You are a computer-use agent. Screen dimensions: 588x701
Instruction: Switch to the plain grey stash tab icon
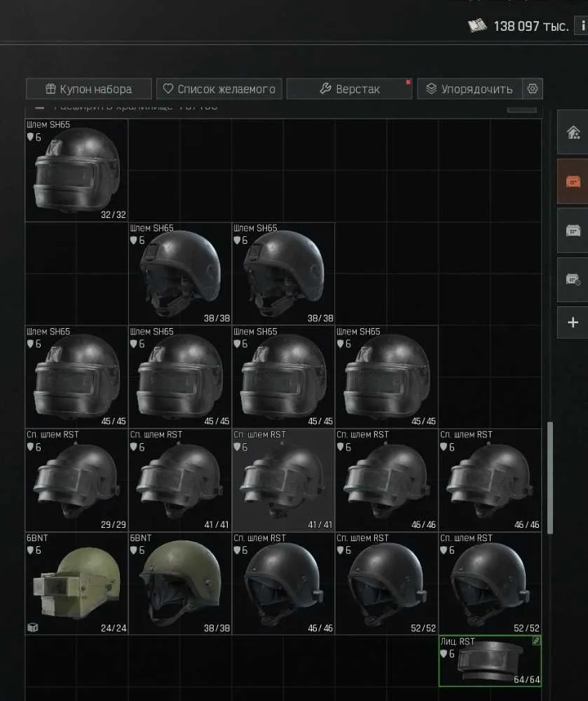click(x=573, y=231)
